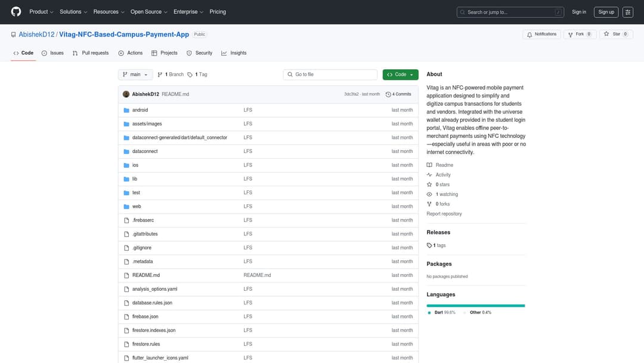This screenshot has width=644, height=363.
Task: Open the dataconnect-generated/dart/default_connector folder
Action: (x=179, y=138)
